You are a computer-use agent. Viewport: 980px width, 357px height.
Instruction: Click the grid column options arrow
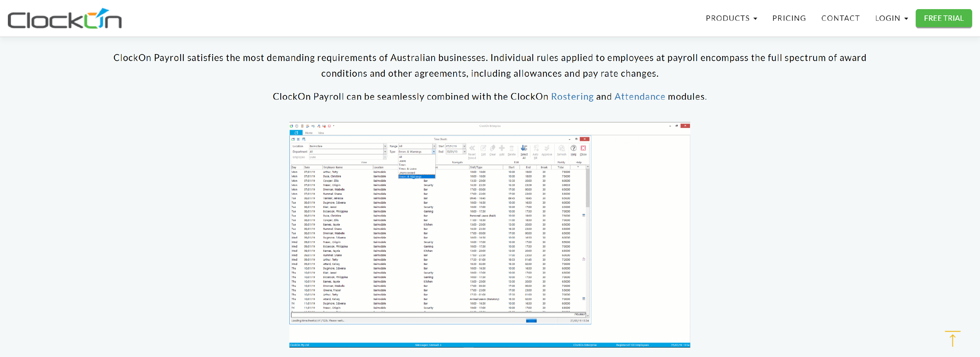(x=578, y=167)
